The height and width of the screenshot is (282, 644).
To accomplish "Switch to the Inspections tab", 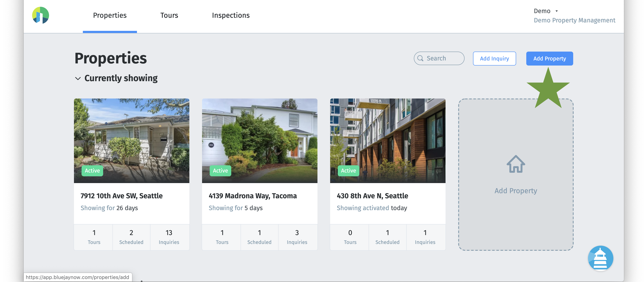I will click(x=231, y=15).
